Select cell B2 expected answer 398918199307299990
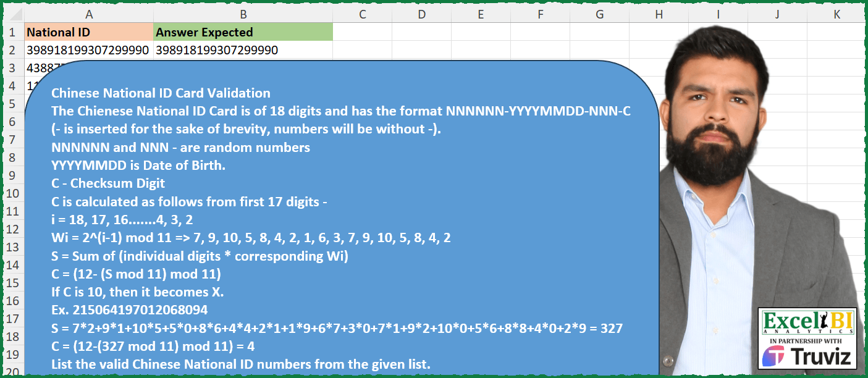 243,49
